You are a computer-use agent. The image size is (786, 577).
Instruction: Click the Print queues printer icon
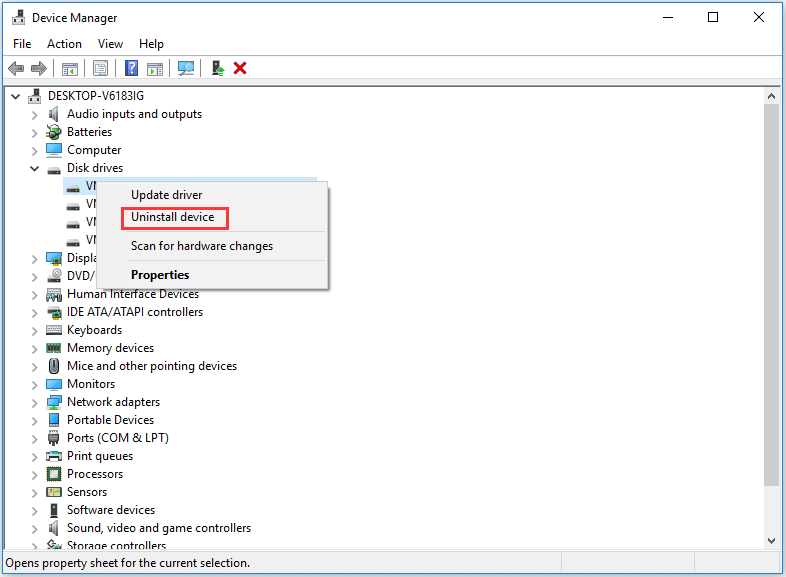coord(54,456)
